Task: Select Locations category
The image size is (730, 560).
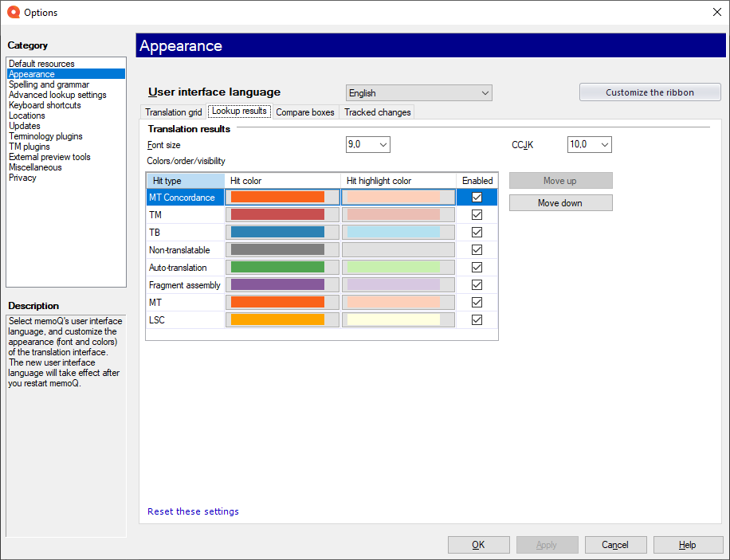Action: (65, 116)
